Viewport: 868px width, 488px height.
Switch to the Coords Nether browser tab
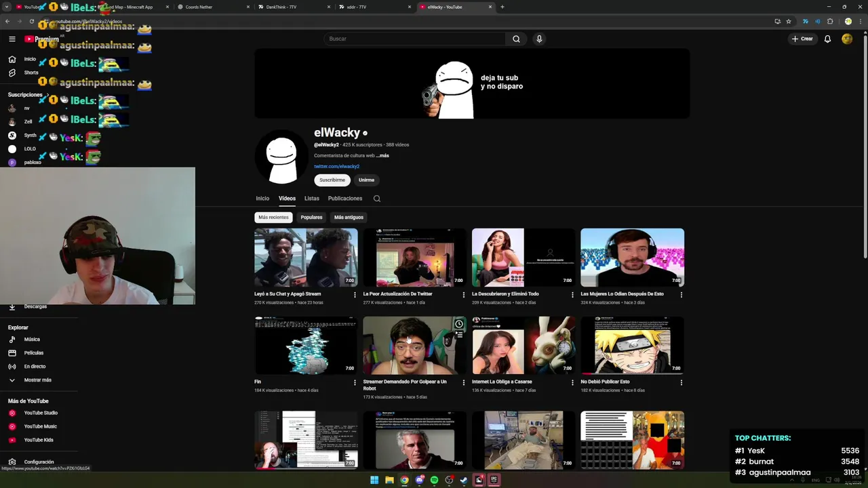212,7
